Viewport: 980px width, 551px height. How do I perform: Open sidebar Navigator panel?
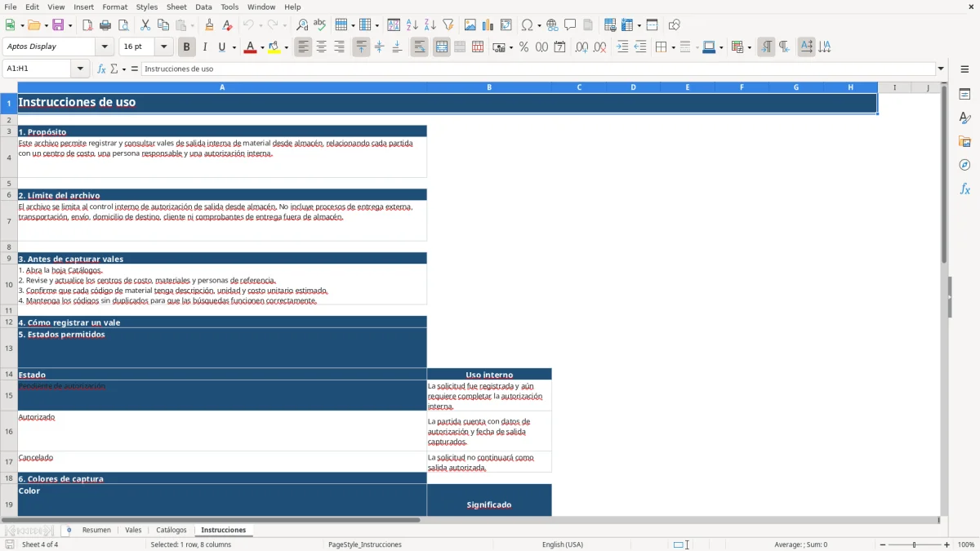(x=964, y=166)
